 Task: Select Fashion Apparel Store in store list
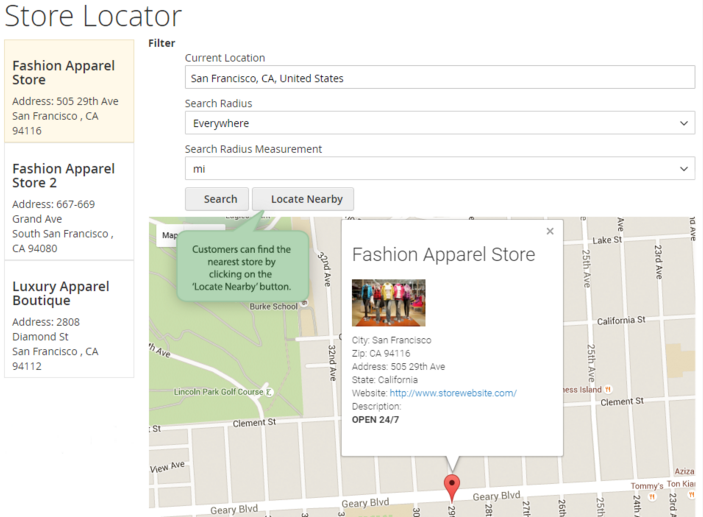pos(69,91)
